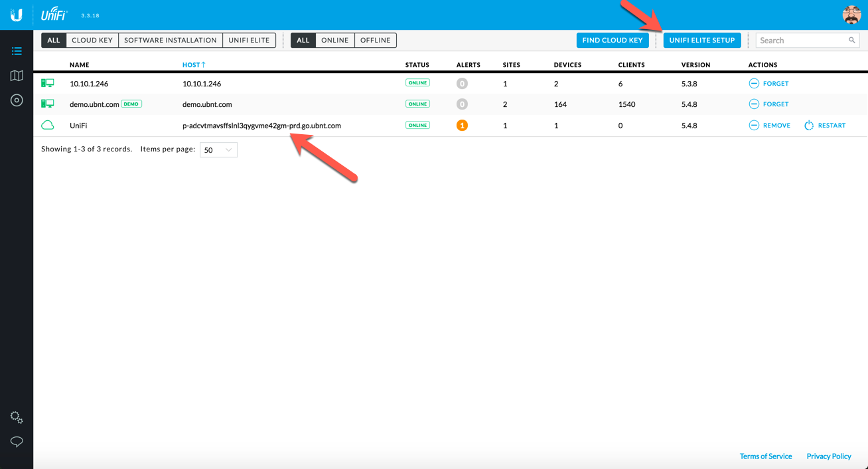This screenshot has width=868, height=469.
Task: Click the green DEMO badge
Action: coord(131,104)
